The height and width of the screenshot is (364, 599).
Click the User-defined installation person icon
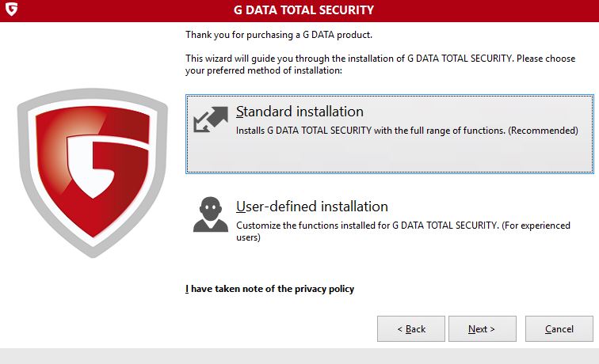point(211,214)
